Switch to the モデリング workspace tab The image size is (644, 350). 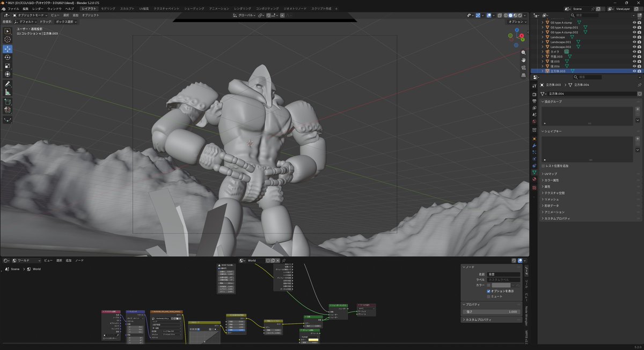[x=108, y=9]
